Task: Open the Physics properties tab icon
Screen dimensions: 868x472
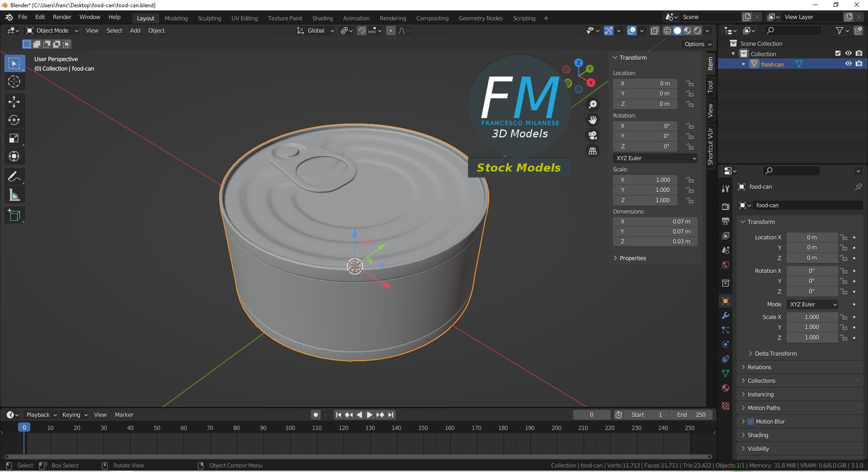Action: click(726, 344)
